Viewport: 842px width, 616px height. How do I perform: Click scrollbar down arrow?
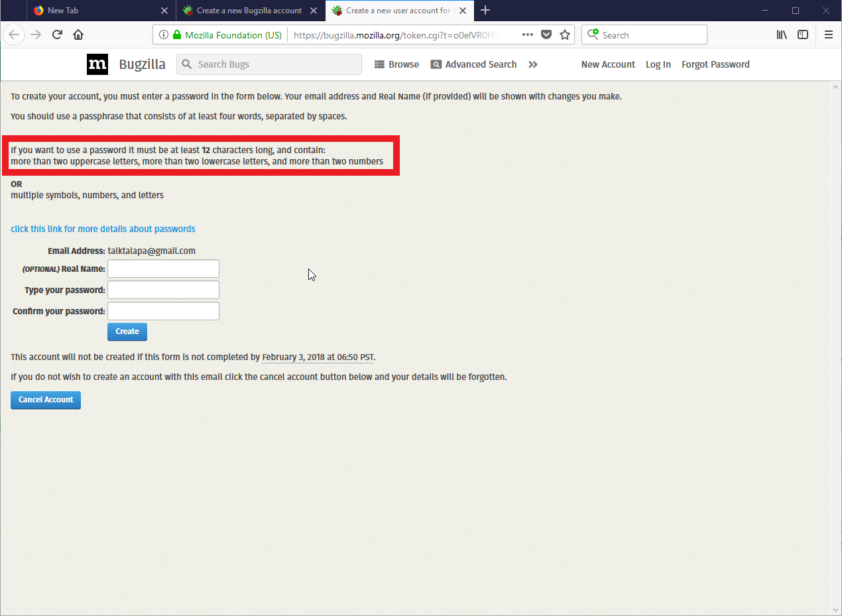pyautogui.click(x=836, y=609)
